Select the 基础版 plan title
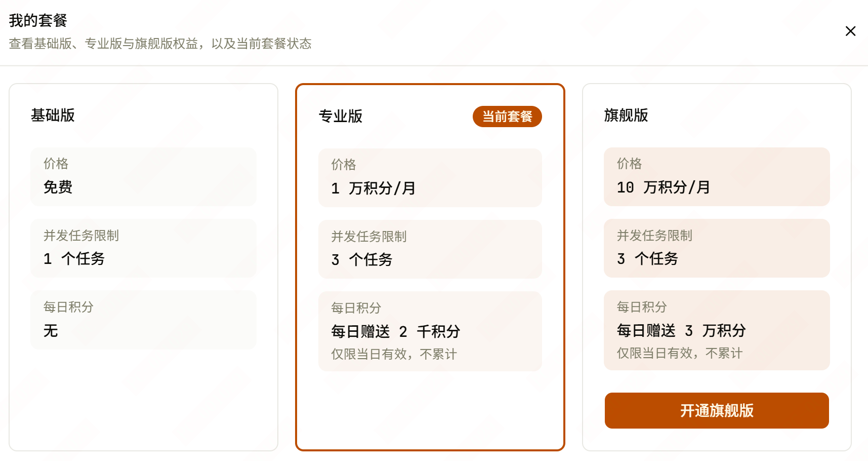Screen dimensions: 868x461 coord(53,116)
